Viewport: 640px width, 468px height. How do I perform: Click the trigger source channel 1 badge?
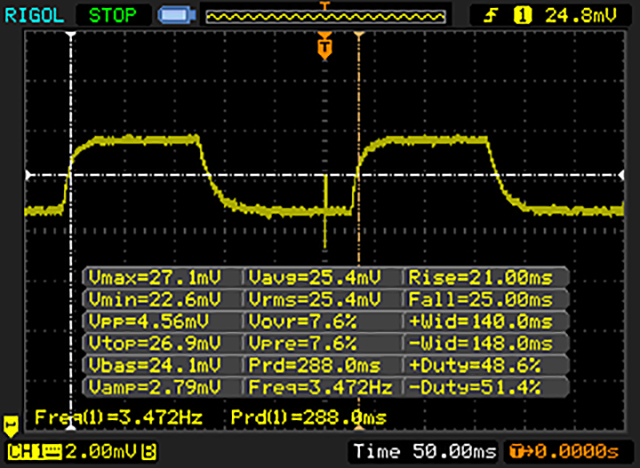pos(522,16)
